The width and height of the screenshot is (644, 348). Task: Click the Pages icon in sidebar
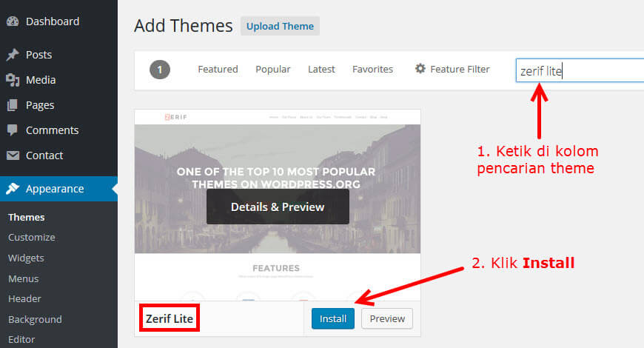[13, 105]
